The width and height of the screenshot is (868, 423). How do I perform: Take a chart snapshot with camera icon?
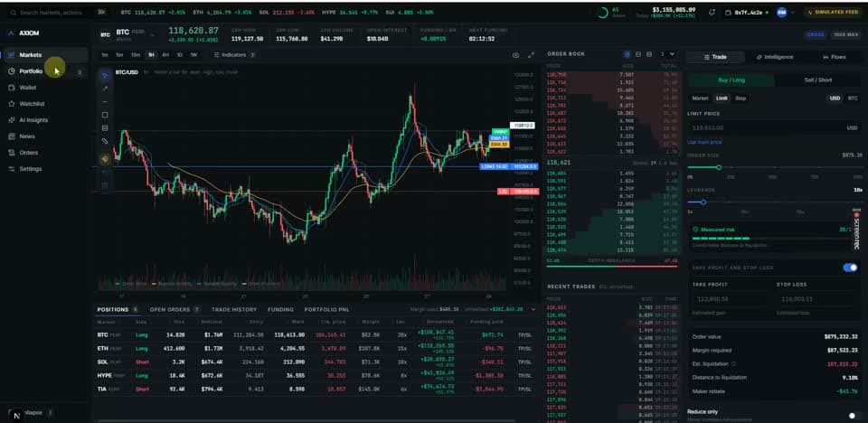coord(516,55)
